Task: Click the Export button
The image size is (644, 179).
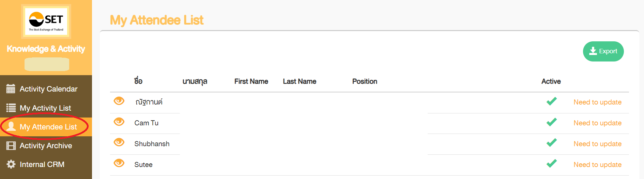Action: (x=603, y=51)
